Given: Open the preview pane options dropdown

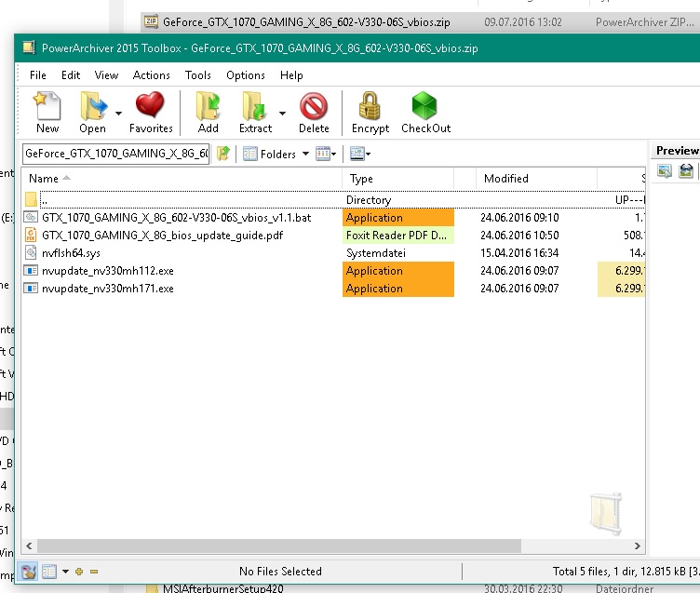Looking at the screenshot, I should point(360,154).
